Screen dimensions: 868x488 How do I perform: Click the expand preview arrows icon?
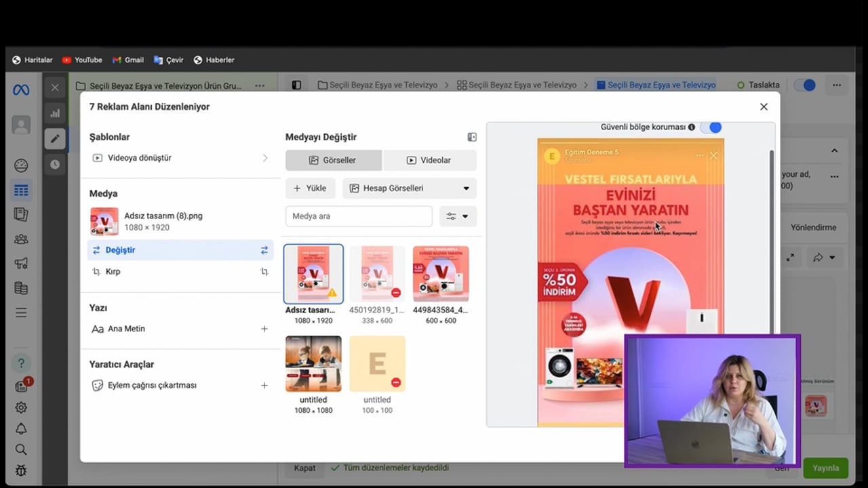click(790, 258)
